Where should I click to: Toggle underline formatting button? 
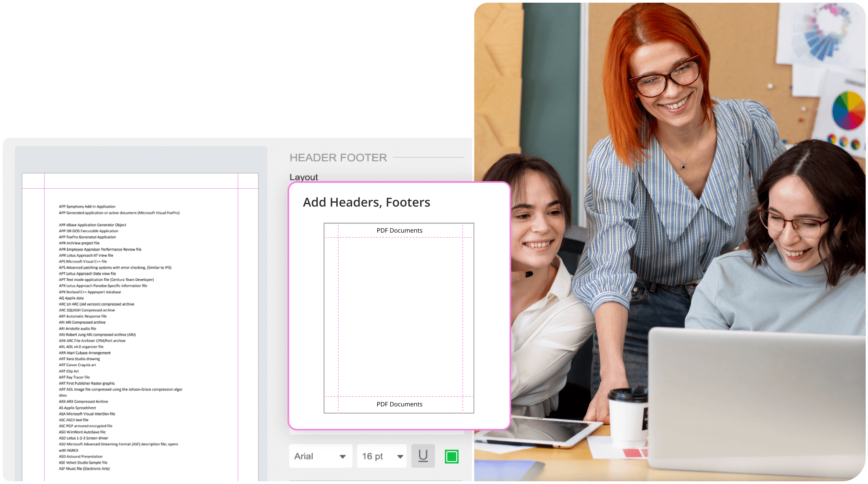[x=423, y=456]
